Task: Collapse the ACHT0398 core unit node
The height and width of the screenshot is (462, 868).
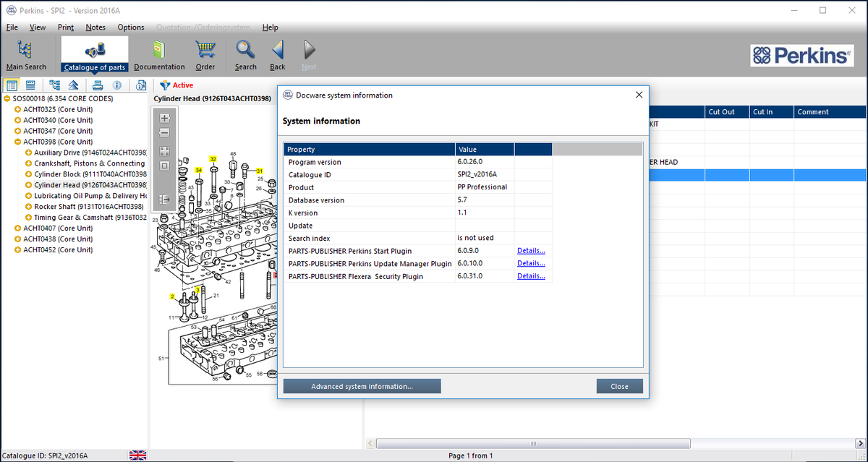Action: tap(18, 142)
